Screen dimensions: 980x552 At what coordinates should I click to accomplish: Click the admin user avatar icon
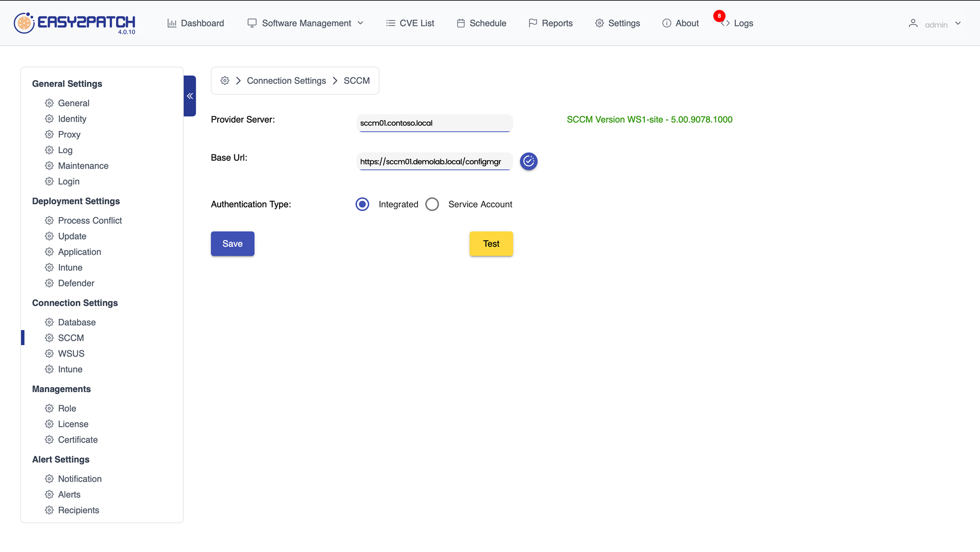click(913, 23)
